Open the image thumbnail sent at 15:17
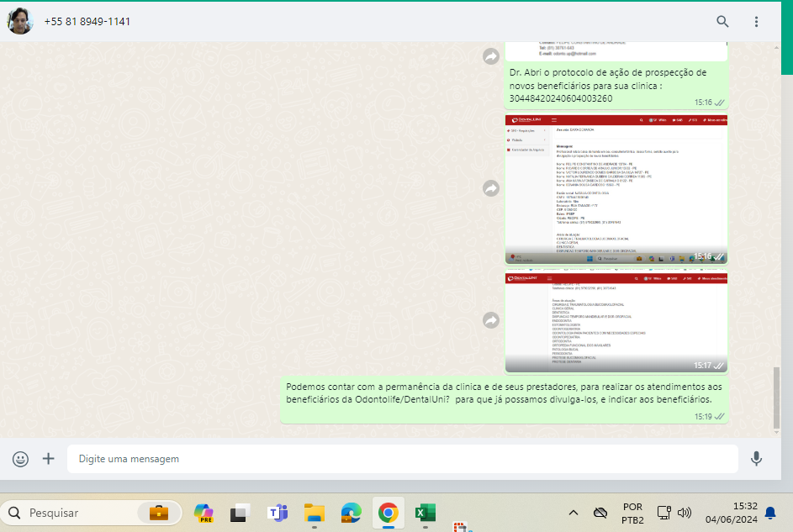 point(616,320)
